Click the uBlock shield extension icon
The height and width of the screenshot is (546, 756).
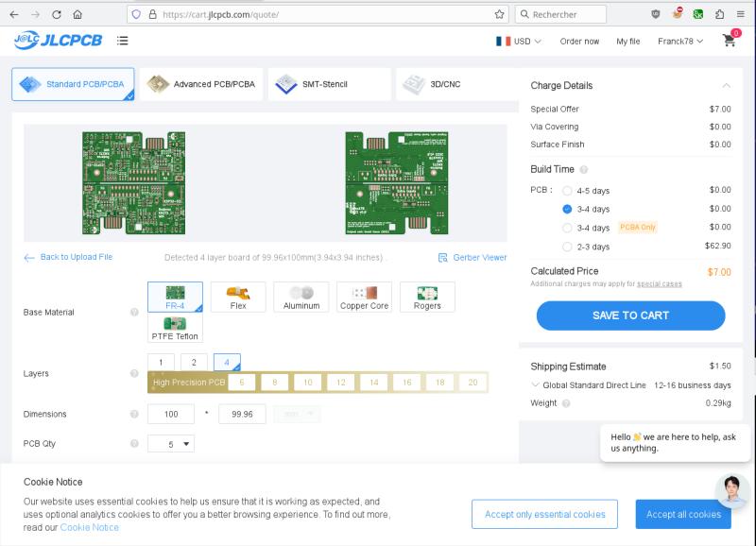(x=655, y=14)
